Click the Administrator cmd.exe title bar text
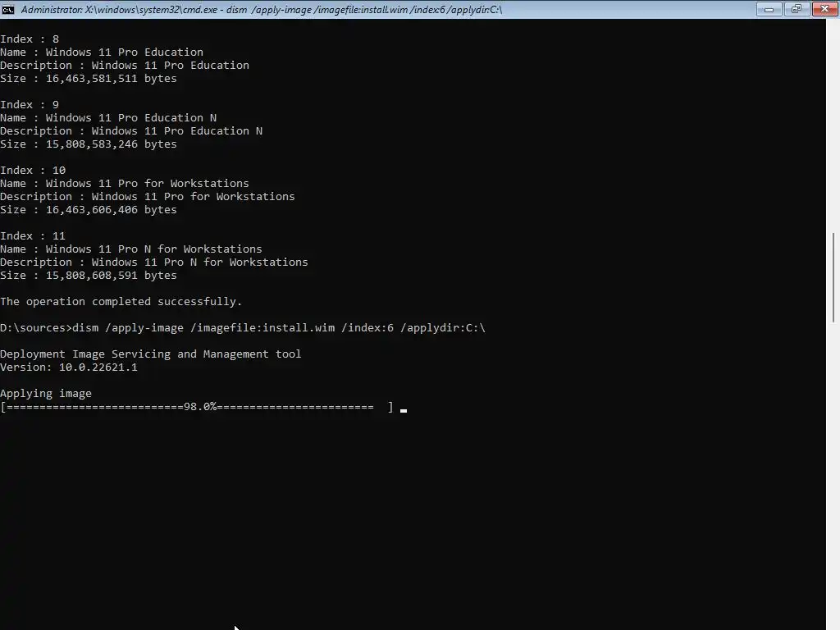The image size is (840, 630). pyautogui.click(x=262, y=10)
